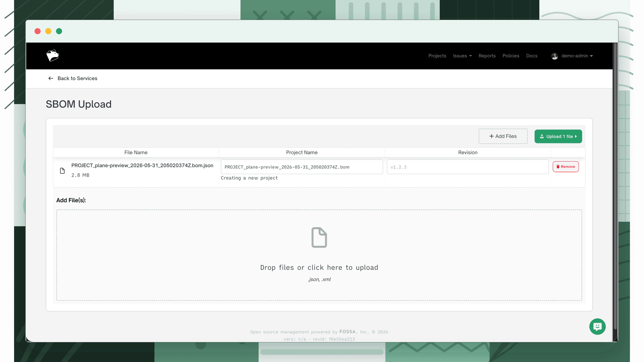This screenshot has width=644, height=362.
Task: Click the Revision field with v1.2.3 placeholder
Action: [468, 167]
